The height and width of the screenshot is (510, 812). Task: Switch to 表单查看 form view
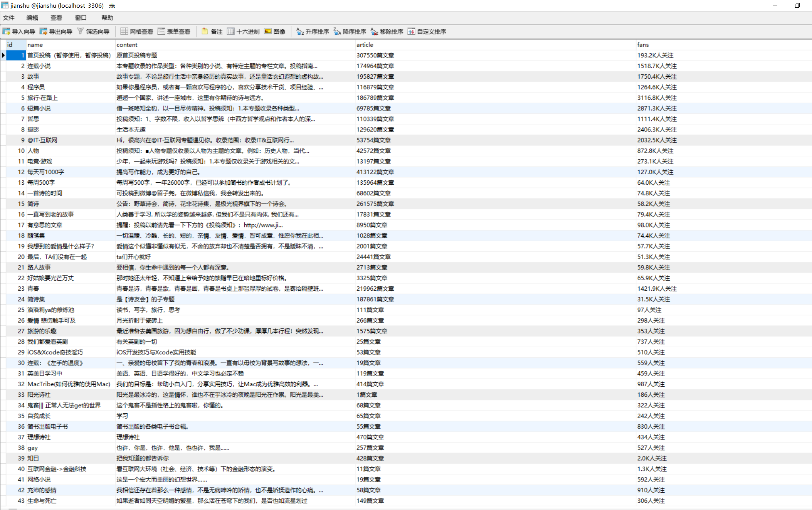pyautogui.click(x=174, y=32)
